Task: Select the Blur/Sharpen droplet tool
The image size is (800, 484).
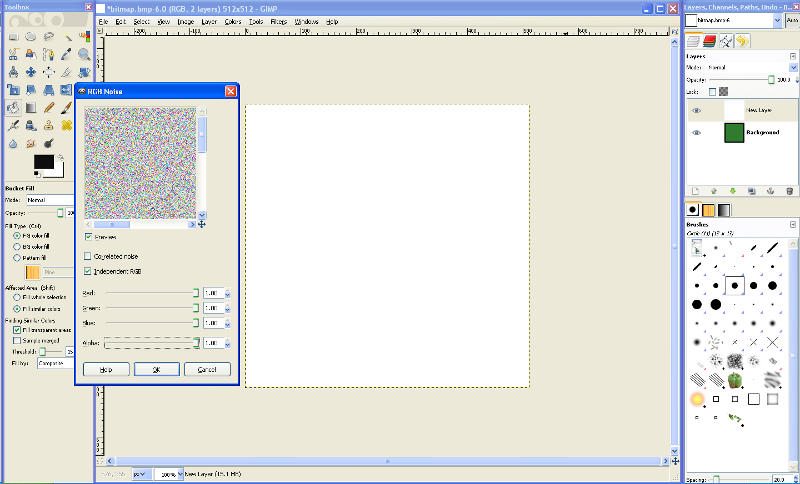Action: click(x=13, y=143)
